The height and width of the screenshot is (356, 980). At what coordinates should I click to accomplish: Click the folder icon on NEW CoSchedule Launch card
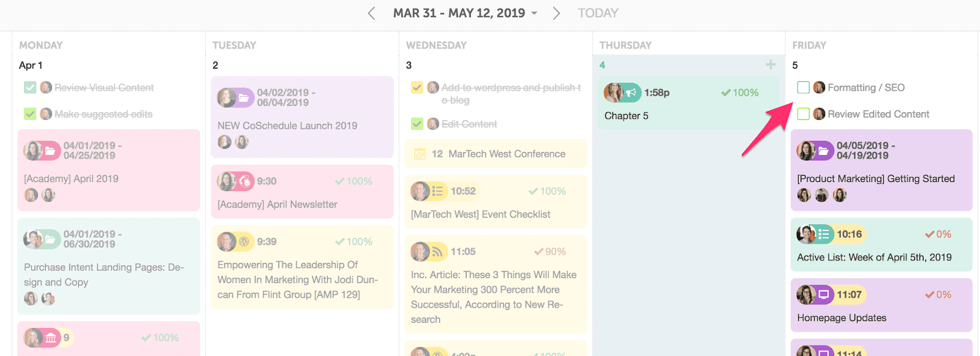(243, 98)
